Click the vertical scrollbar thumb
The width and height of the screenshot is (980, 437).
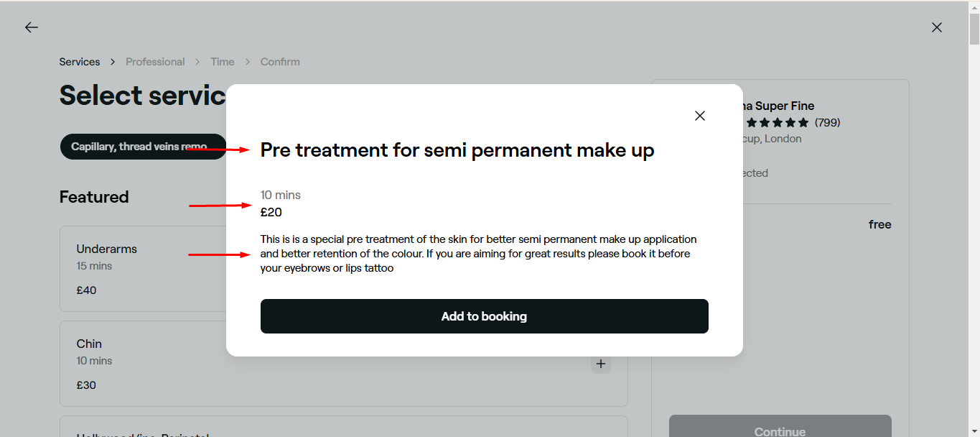tap(974, 29)
